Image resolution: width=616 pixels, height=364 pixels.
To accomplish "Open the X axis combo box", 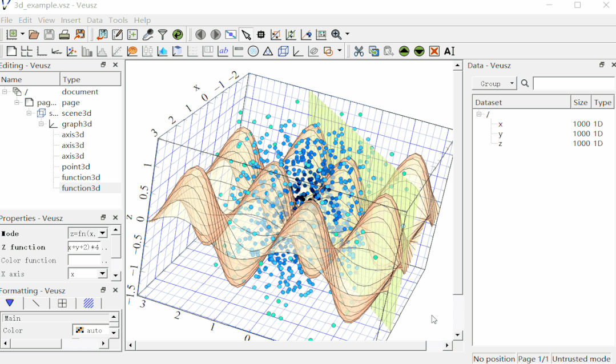I will [x=88, y=274].
